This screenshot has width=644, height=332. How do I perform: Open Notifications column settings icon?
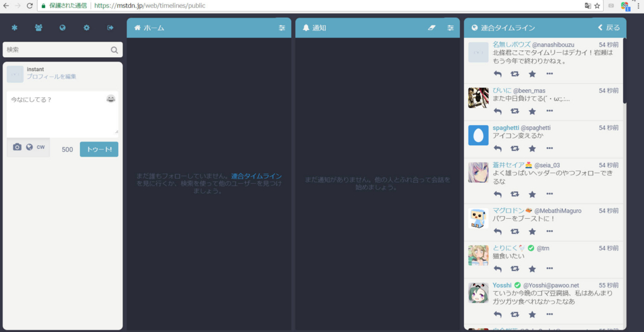[x=450, y=28]
